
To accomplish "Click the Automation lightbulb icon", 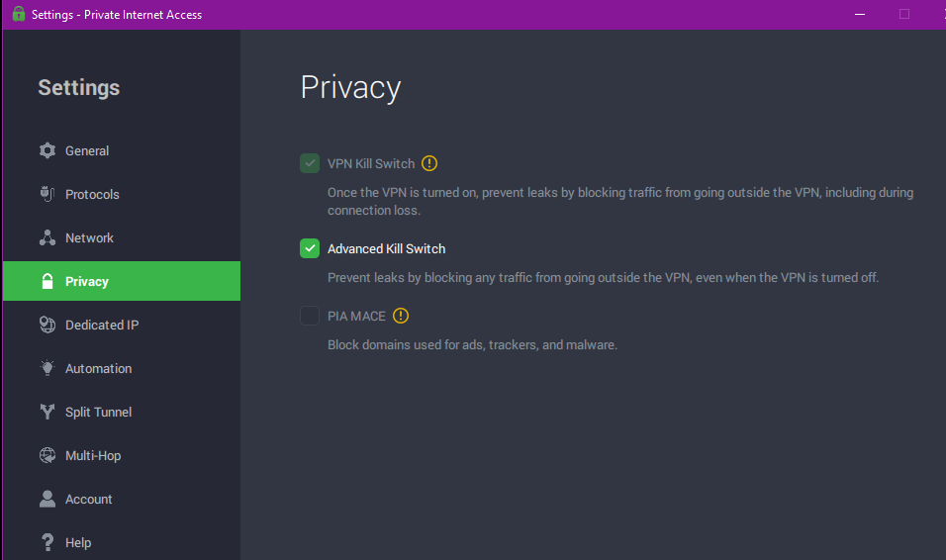I will (x=47, y=368).
